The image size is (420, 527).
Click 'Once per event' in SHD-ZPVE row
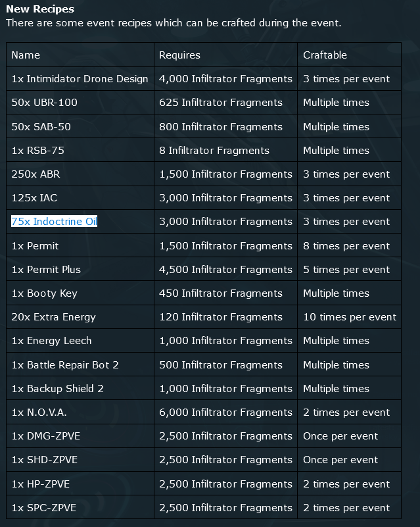click(x=349, y=459)
